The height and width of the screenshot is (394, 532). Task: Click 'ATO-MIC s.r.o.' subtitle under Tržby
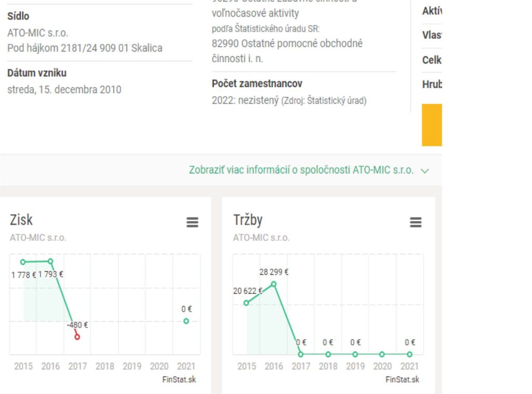261,237
